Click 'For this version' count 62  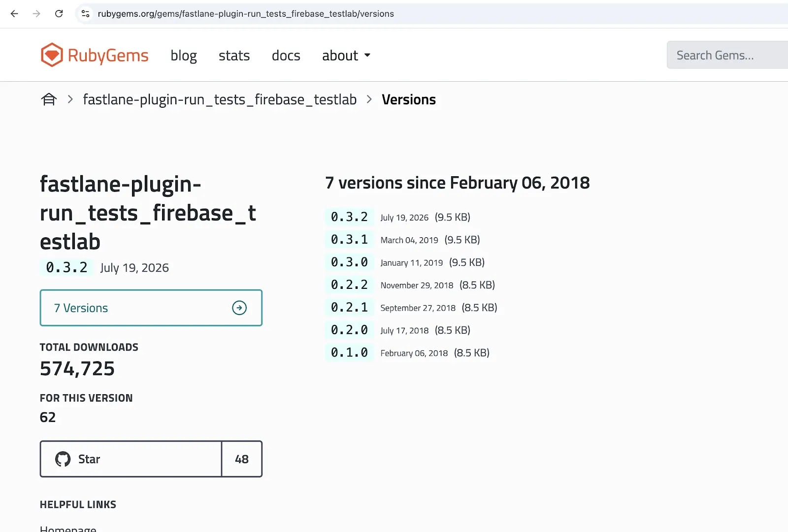(x=48, y=417)
